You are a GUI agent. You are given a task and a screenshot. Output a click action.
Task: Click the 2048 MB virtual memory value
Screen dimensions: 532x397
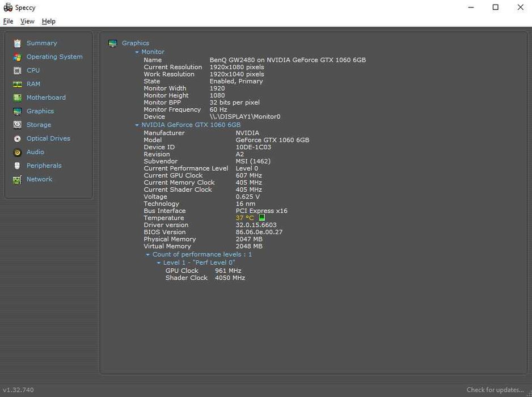coord(249,246)
